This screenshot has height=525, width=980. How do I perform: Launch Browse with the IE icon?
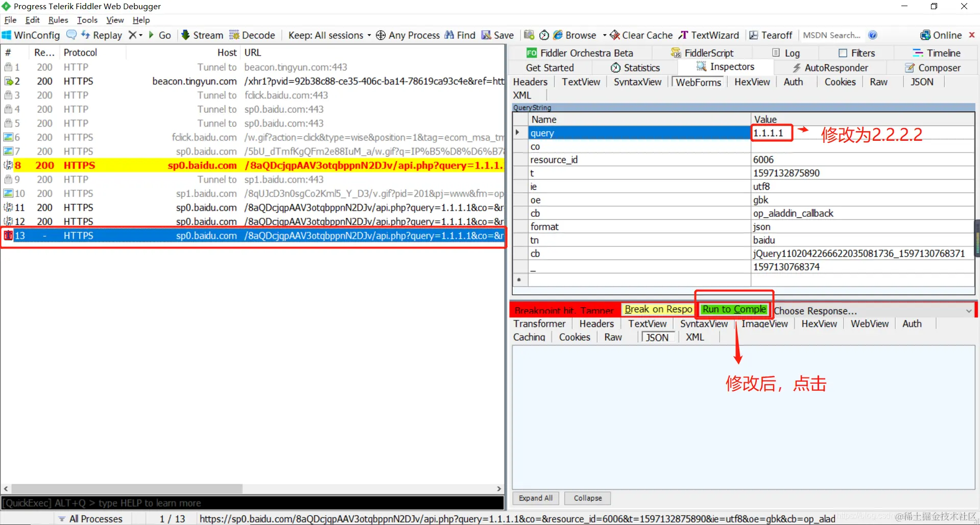(575, 35)
